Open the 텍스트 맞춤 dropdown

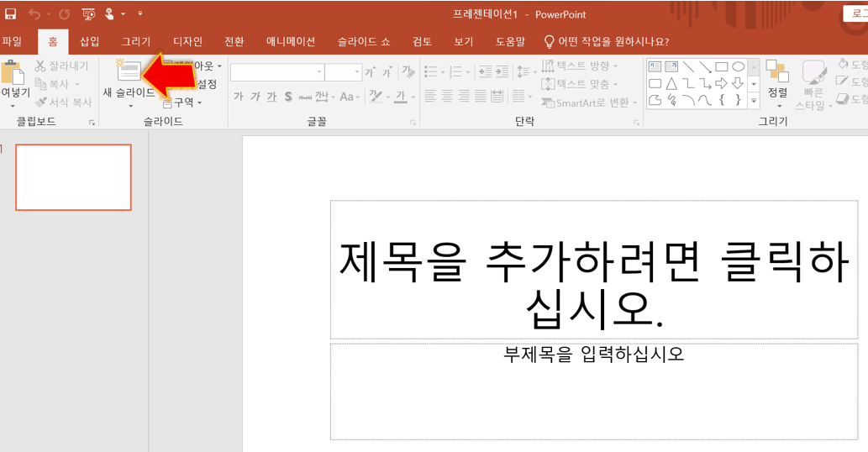click(x=579, y=84)
